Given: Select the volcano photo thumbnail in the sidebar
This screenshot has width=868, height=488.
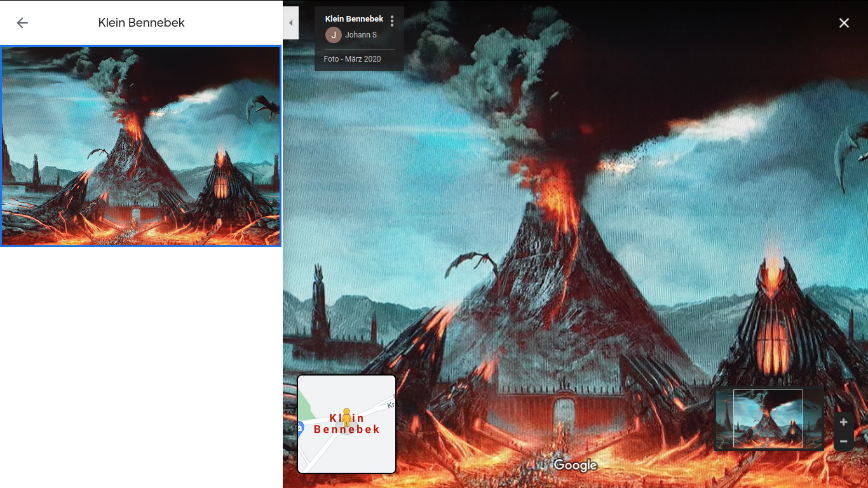Looking at the screenshot, I should (141, 146).
